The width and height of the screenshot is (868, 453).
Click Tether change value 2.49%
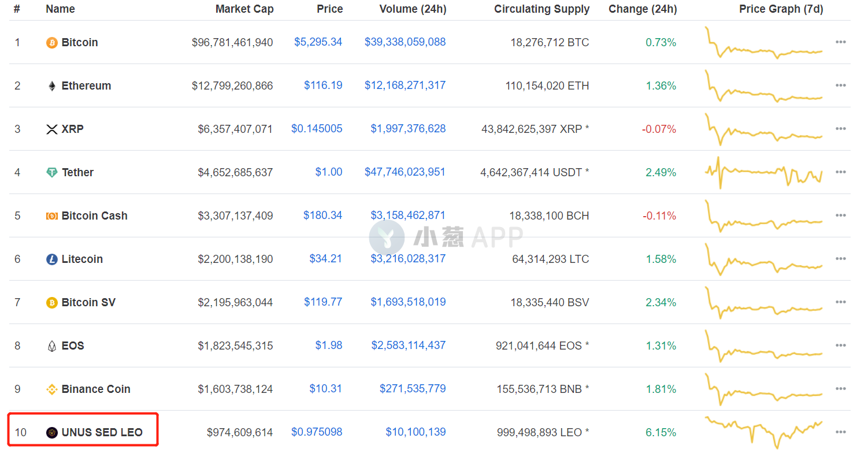[x=661, y=173]
